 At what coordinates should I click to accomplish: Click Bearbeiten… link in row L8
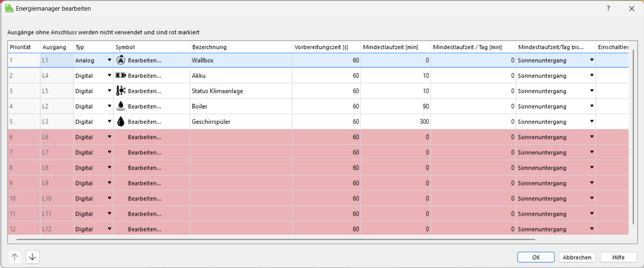point(144,168)
